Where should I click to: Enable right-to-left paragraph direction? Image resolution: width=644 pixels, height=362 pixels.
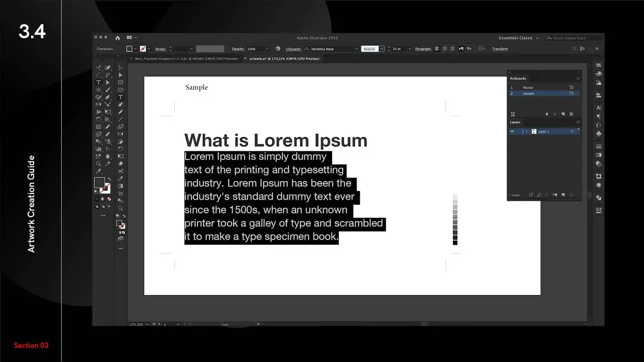469,49
